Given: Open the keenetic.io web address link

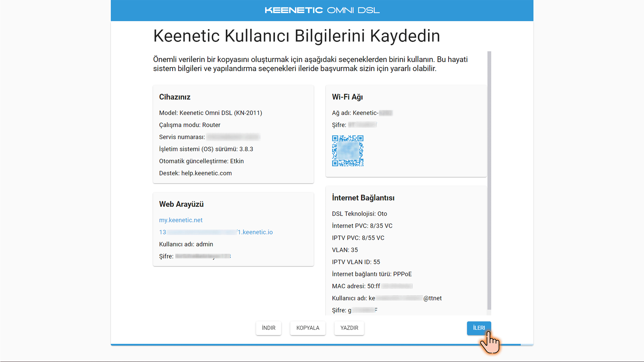Looking at the screenshot, I should click(216, 232).
